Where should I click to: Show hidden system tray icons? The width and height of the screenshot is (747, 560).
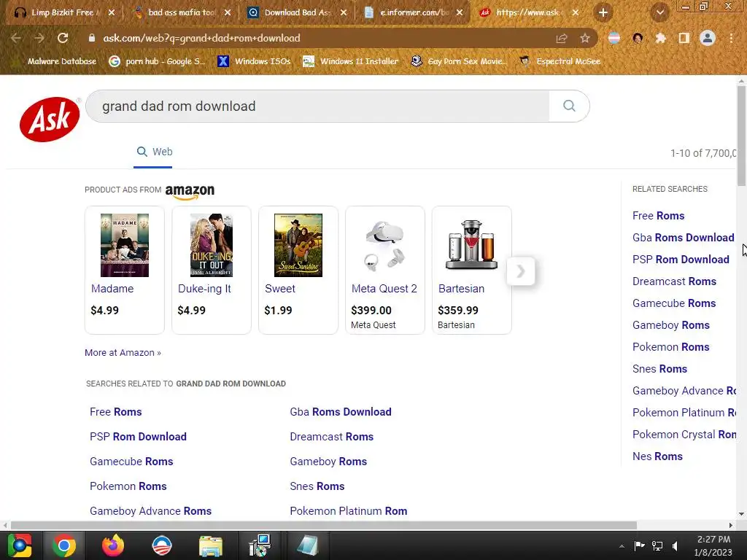click(x=622, y=546)
